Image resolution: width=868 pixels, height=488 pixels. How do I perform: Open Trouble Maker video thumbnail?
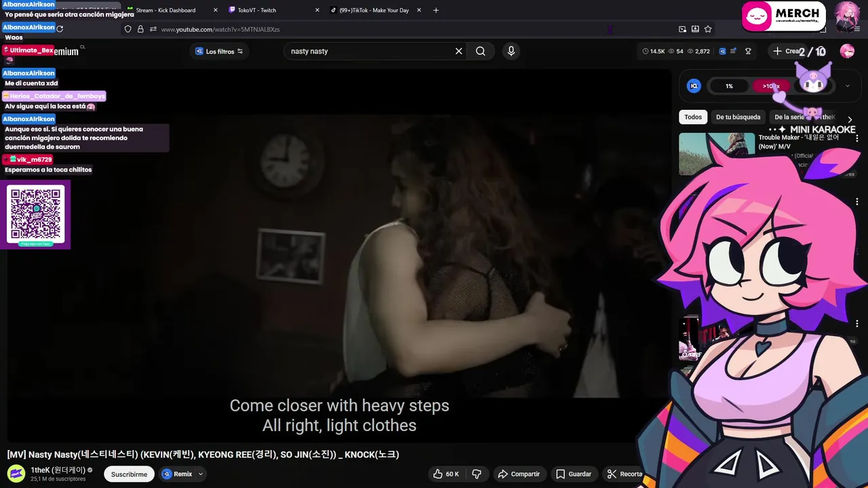pyautogui.click(x=716, y=153)
